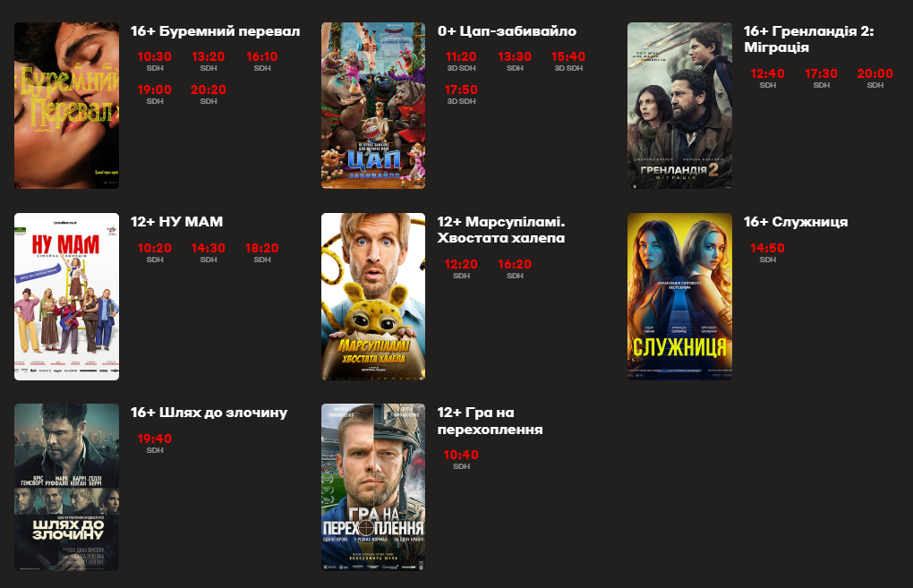Choose the 17:50 3D SDH session
Image resolution: width=913 pixels, height=588 pixels.
461,94
